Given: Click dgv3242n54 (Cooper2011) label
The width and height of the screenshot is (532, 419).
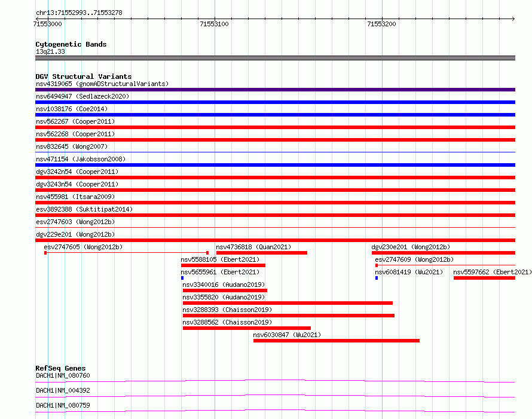Looking at the screenshot, I should pyautogui.click(x=77, y=172).
